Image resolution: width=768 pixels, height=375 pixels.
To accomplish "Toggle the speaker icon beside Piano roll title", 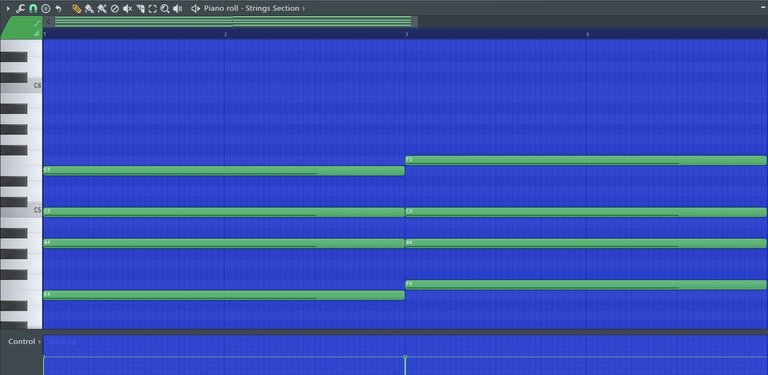I will tap(195, 8).
